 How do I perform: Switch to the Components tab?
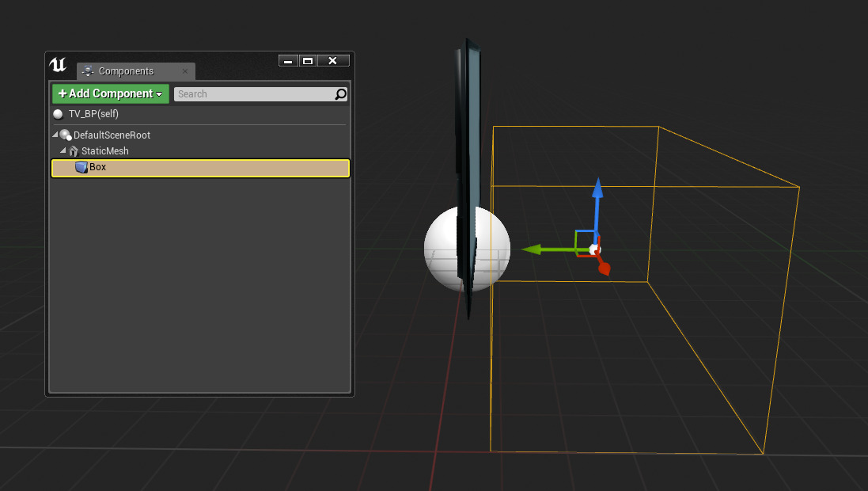[x=126, y=71]
